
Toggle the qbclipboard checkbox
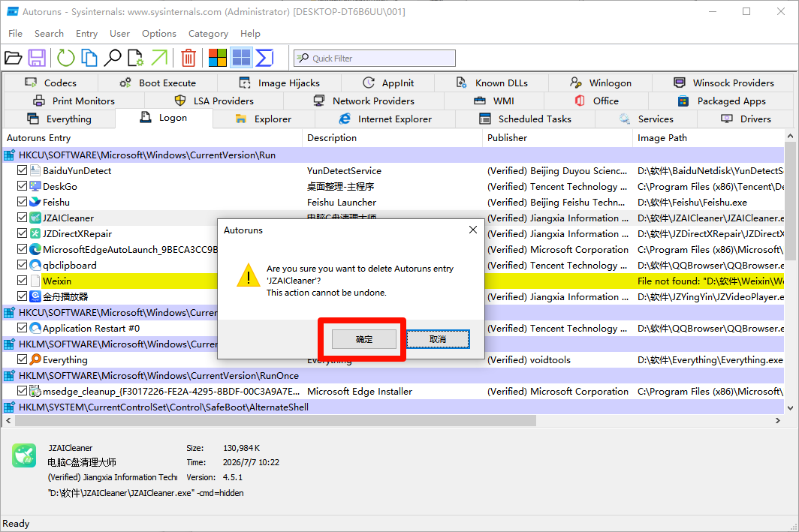coord(22,265)
